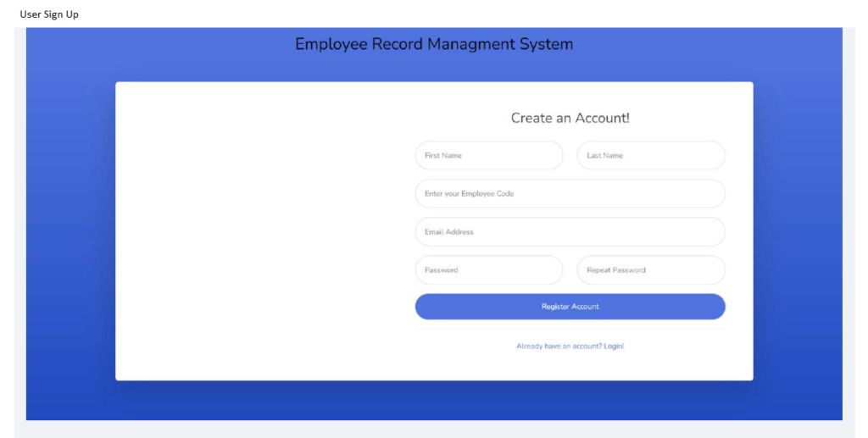This screenshot has width=868, height=438.
Task: Click the Employee Record Managment System title
Action: (x=434, y=44)
